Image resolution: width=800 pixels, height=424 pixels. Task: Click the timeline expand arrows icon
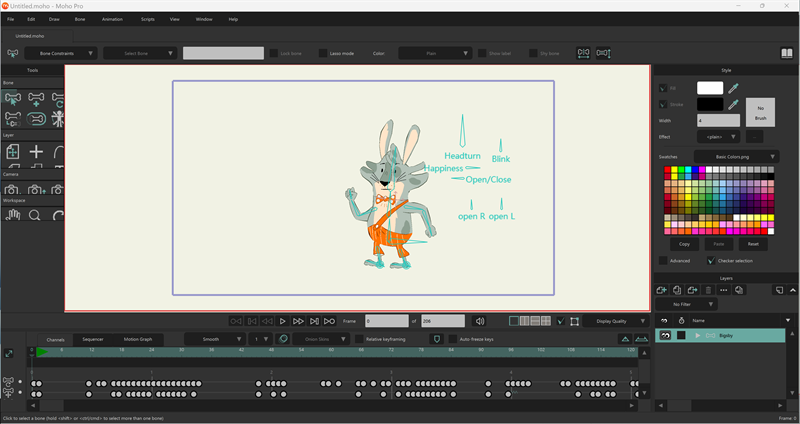pyautogui.click(x=9, y=353)
